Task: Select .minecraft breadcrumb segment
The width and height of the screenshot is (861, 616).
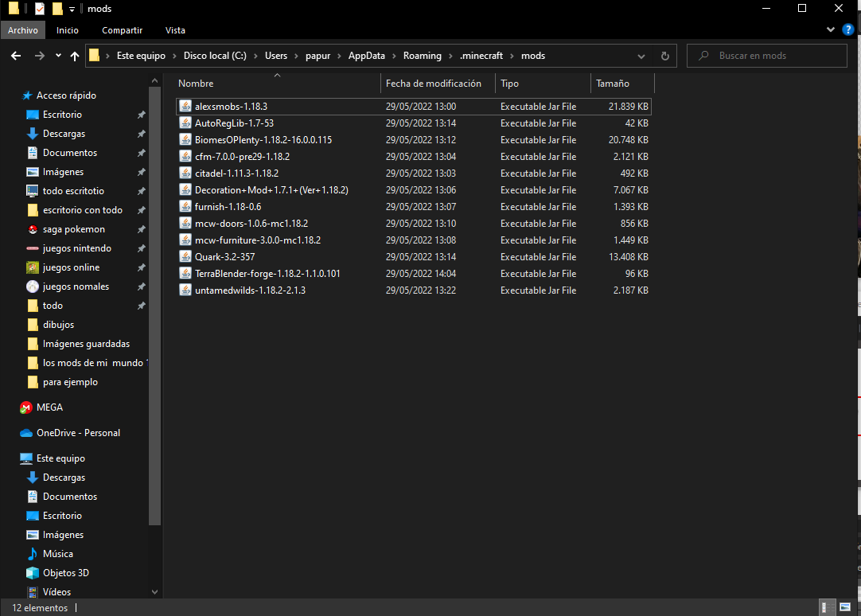Action: point(481,56)
